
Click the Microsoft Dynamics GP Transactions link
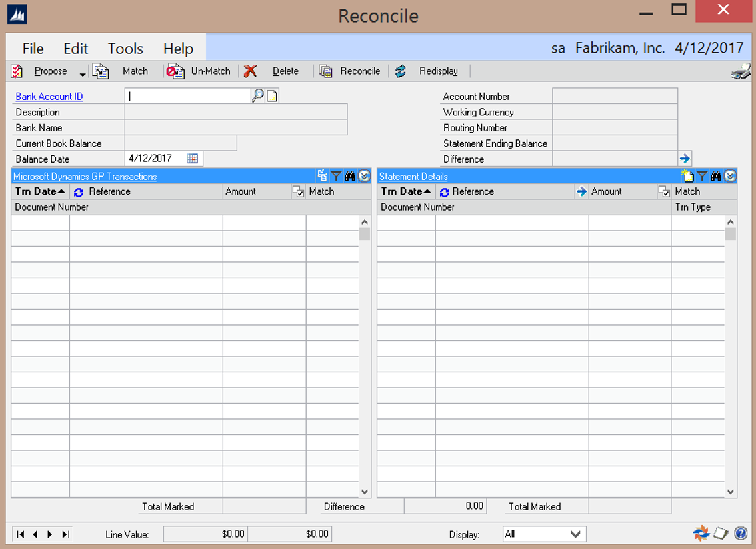click(x=85, y=177)
